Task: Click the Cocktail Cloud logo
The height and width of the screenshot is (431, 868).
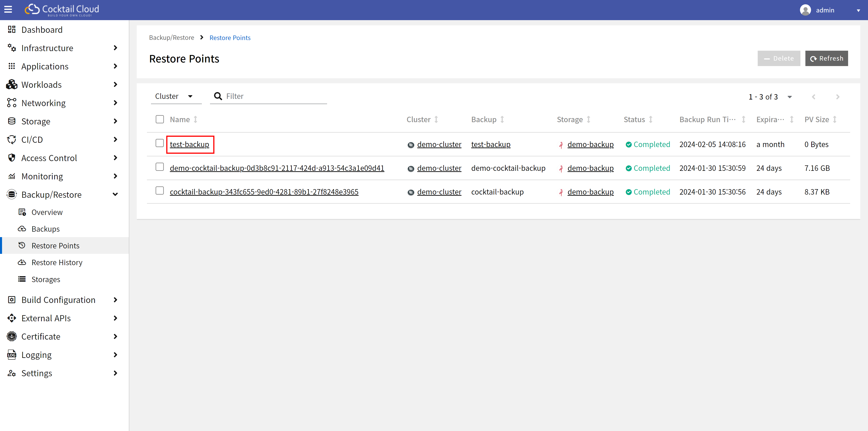Action: pyautogui.click(x=62, y=10)
